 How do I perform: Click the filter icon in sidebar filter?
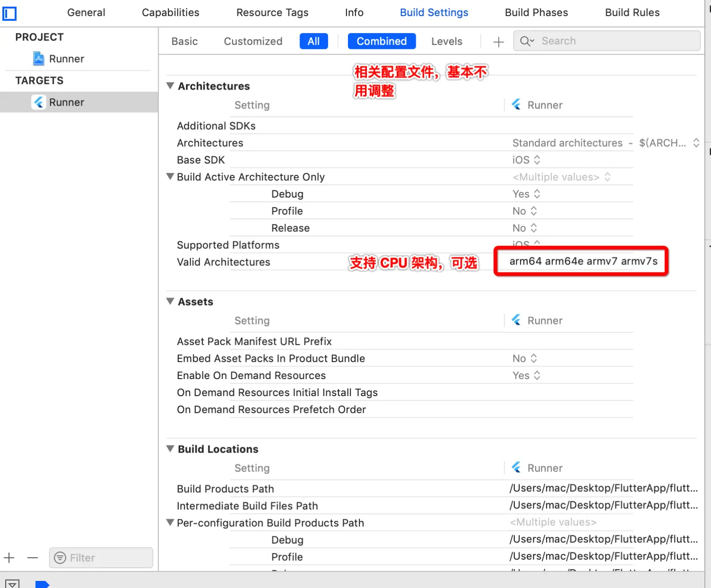[x=60, y=558]
